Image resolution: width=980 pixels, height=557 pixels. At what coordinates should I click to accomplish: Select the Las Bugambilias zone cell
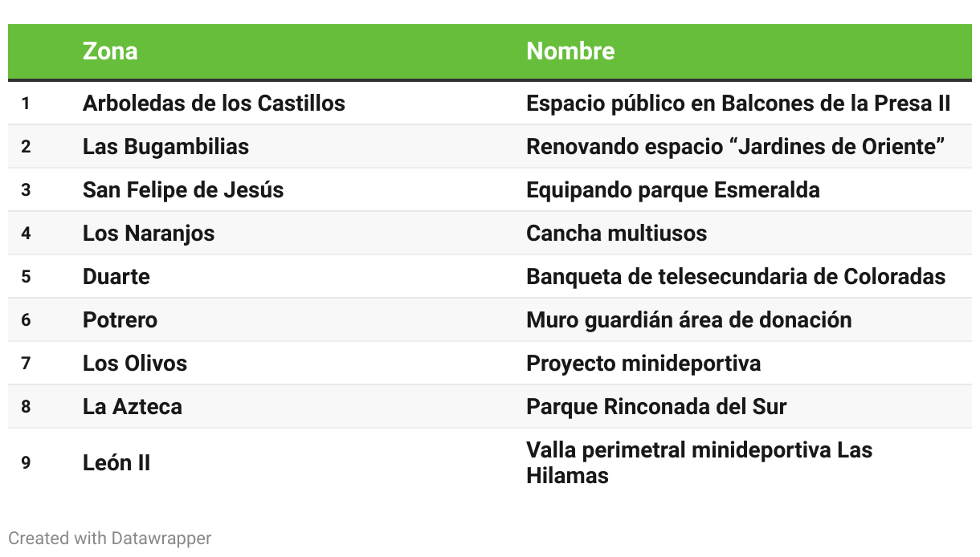165,147
